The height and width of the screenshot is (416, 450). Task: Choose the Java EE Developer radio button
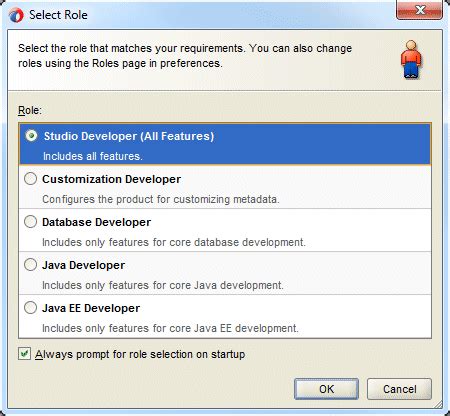[30, 308]
